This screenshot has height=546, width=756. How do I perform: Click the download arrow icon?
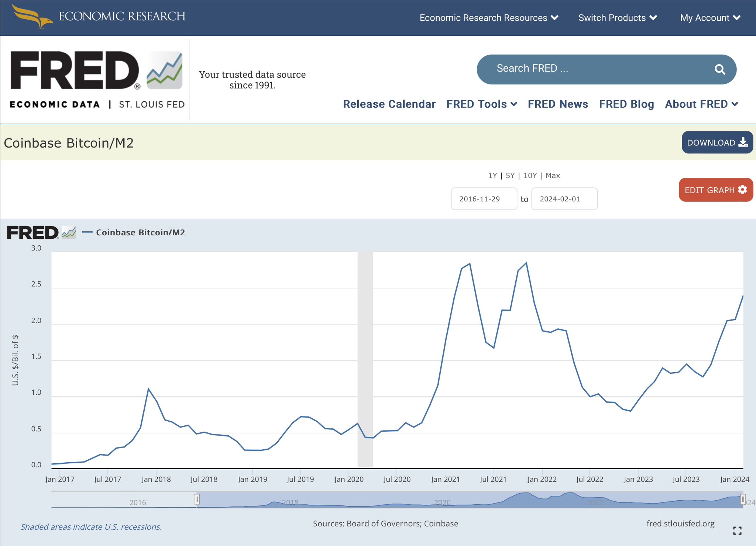743,142
